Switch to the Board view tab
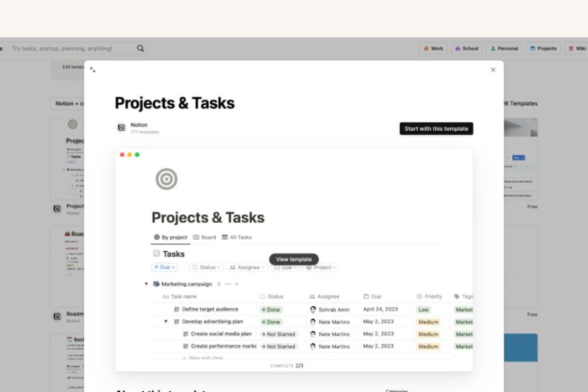588x392 pixels. [x=204, y=237]
